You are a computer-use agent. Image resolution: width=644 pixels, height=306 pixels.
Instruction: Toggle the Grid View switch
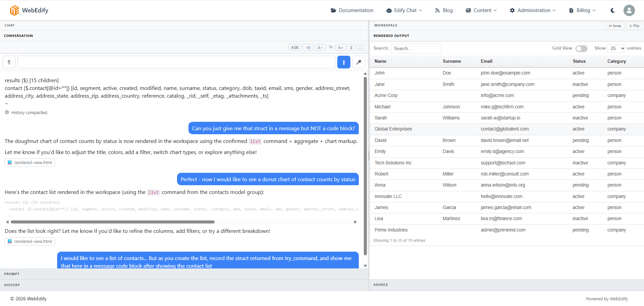[582, 49]
